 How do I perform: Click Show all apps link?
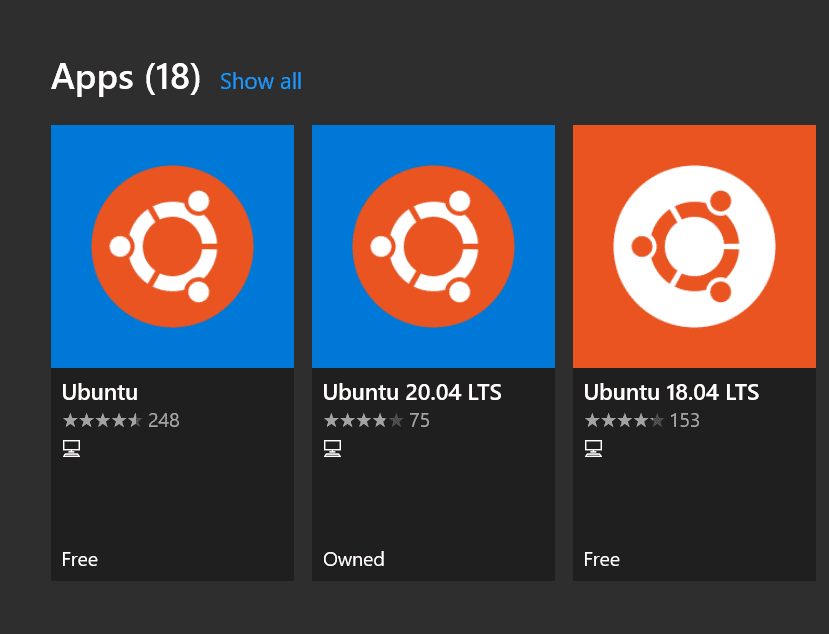tap(261, 82)
